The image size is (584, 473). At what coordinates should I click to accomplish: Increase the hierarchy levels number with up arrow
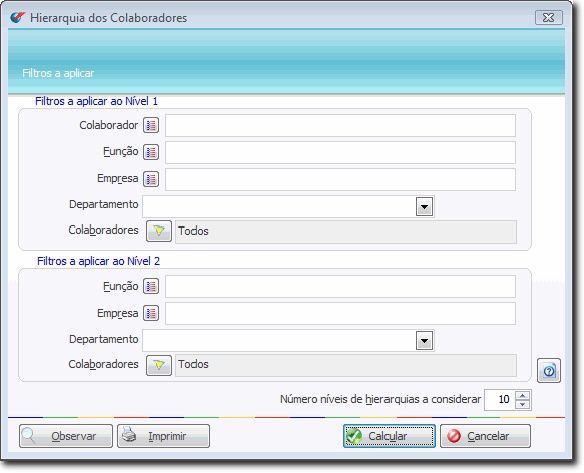[523, 396]
